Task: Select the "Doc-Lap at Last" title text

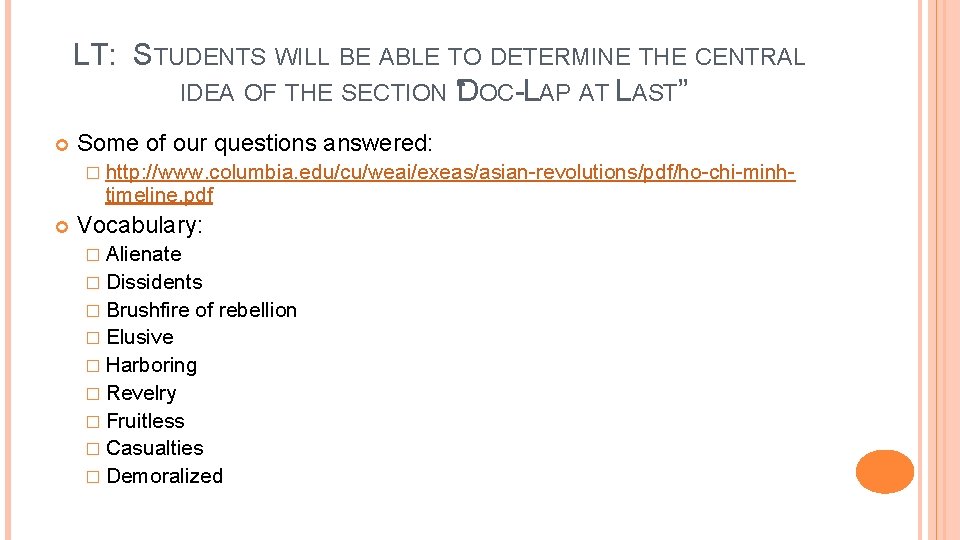Action: 570,94
